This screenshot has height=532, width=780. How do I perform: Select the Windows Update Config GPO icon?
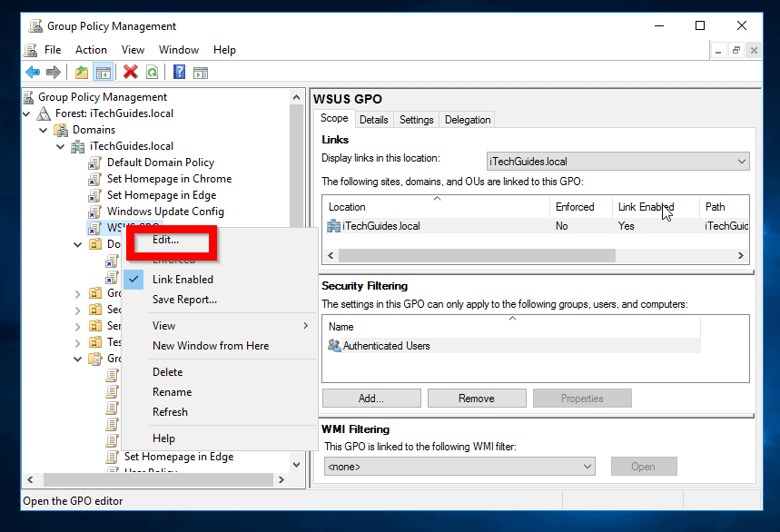(x=95, y=212)
